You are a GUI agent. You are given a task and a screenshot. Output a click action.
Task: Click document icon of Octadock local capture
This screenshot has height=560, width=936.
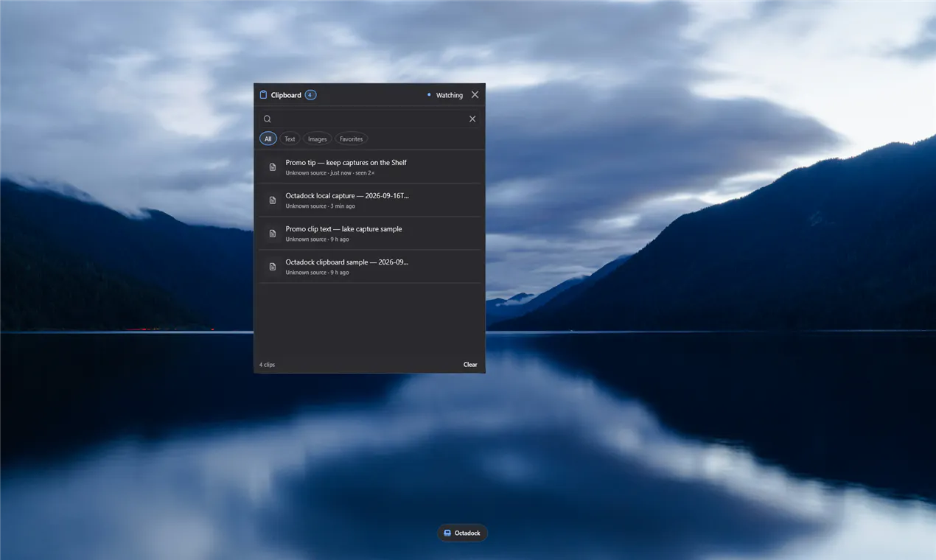pyautogui.click(x=273, y=200)
